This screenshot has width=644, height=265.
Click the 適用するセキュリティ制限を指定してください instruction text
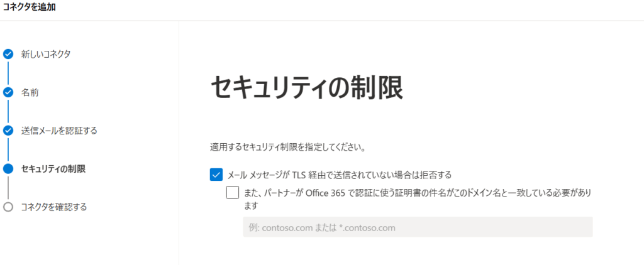[288, 148]
